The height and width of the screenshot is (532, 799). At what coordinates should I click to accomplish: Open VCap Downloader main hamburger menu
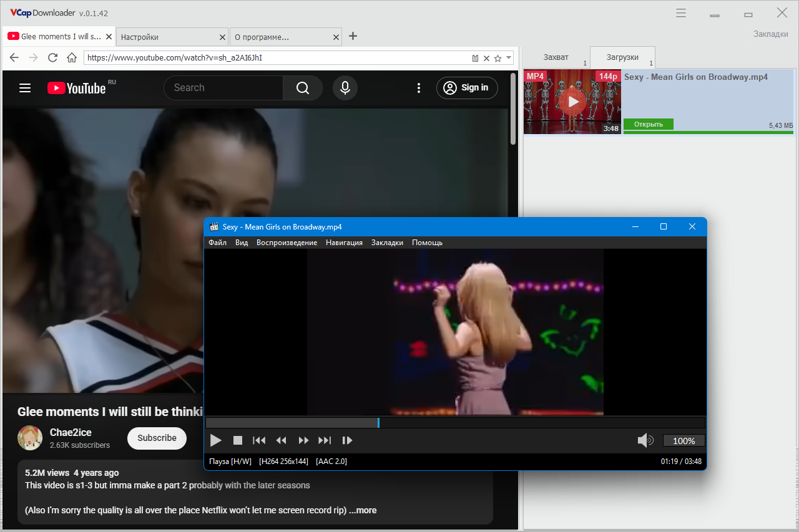pyautogui.click(x=681, y=13)
